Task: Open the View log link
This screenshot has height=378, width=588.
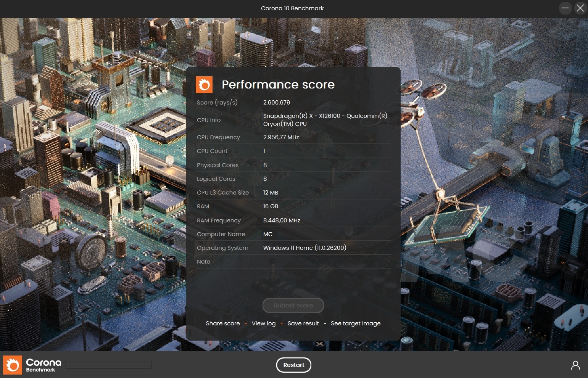Action: [x=264, y=323]
